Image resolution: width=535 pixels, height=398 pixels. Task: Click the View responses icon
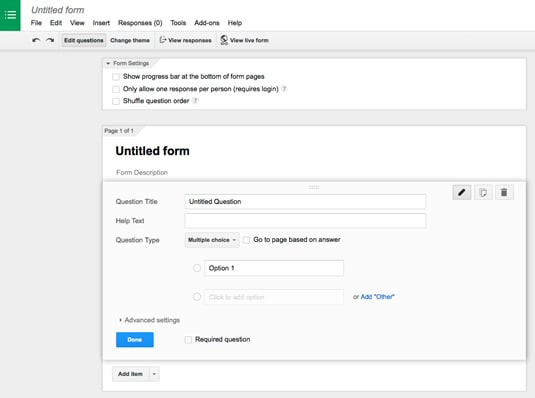(x=163, y=40)
